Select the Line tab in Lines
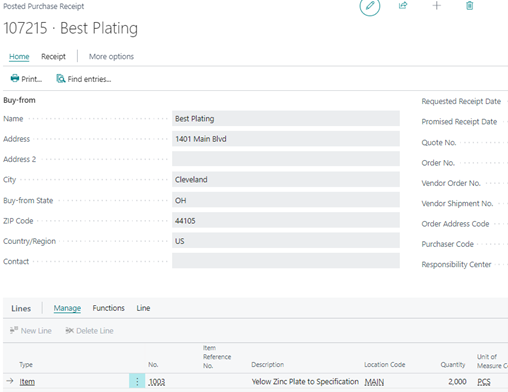Viewport: 508px width, 392px height. point(143,308)
